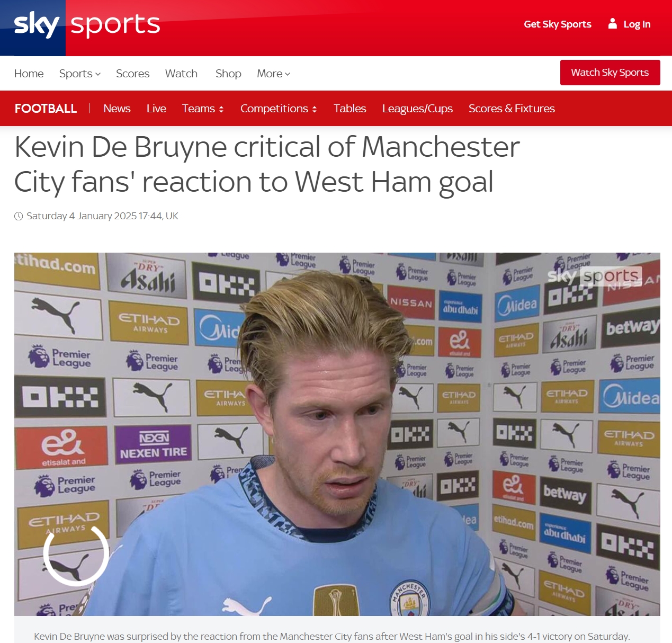Open the Shop page
This screenshot has width=672, height=643.
click(228, 74)
